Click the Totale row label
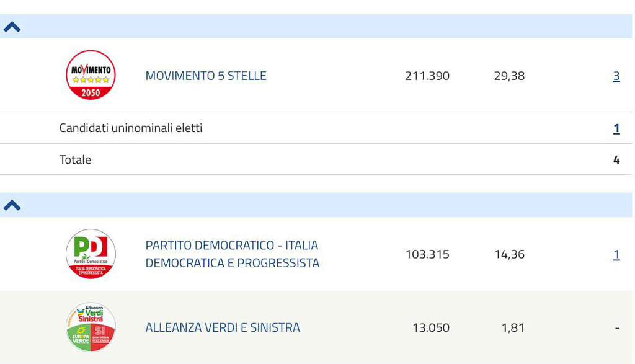The height and width of the screenshot is (364, 635). [75, 159]
